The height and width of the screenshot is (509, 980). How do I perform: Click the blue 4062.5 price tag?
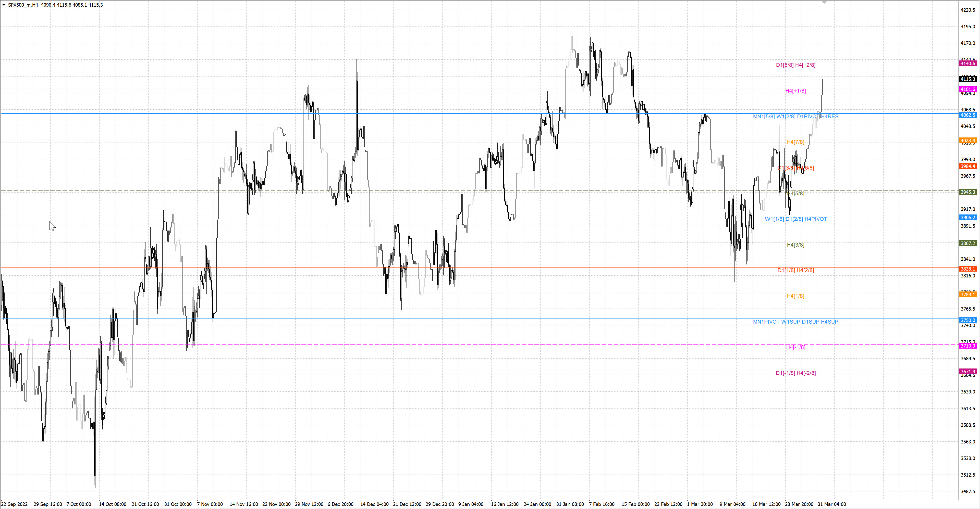click(x=967, y=115)
